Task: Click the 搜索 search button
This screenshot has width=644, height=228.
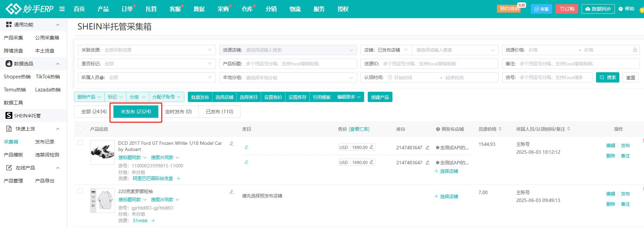Action: click(608, 77)
